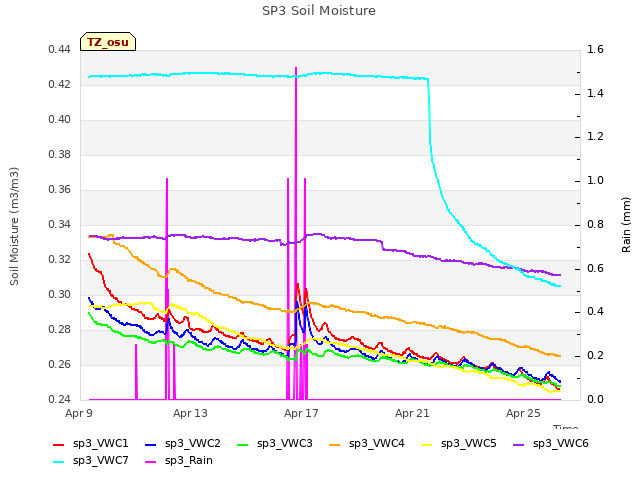Image resolution: width=640 pixels, height=480 pixels.
Task: Click the 1.0 rain axis tick label
Action: click(x=595, y=181)
